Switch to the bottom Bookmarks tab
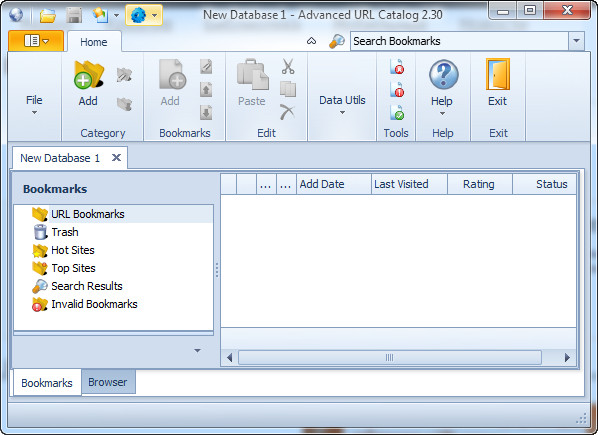This screenshot has height=435, width=598. [47, 383]
